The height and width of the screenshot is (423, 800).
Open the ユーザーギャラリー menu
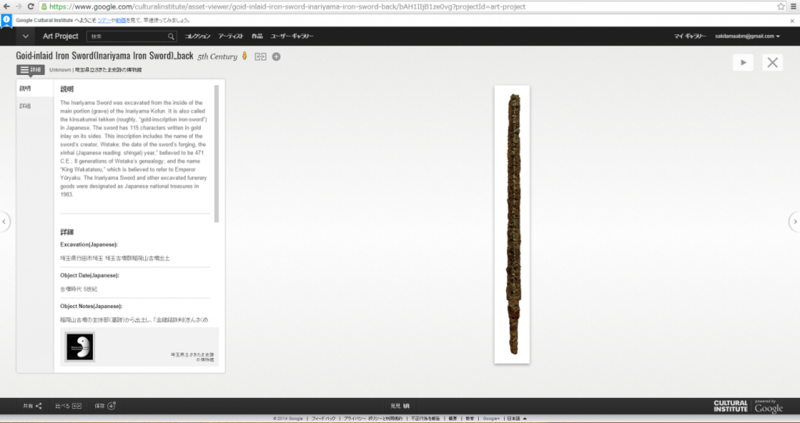pyautogui.click(x=292, y=36)
